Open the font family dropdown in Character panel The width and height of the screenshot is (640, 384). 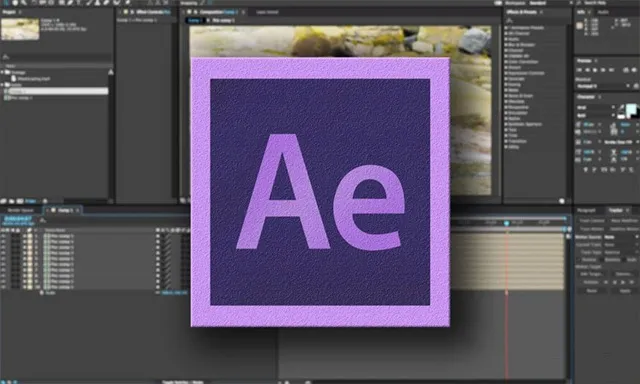[596, 107]
